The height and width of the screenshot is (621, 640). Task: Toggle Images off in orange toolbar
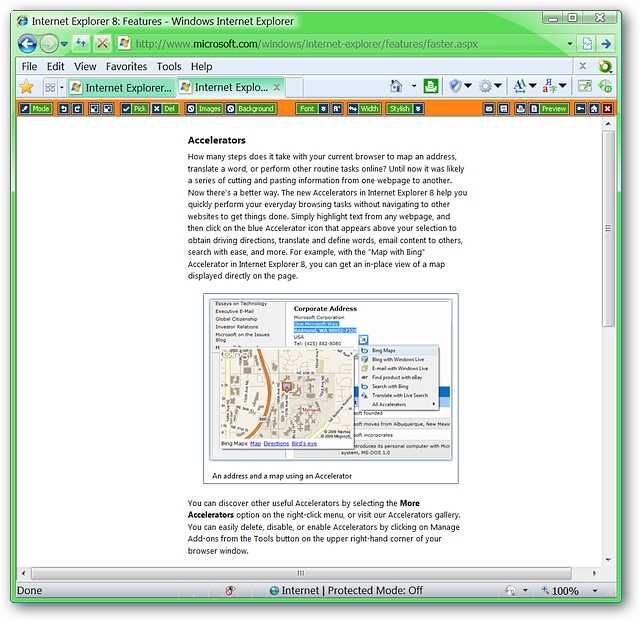click(x=204, y=109)
